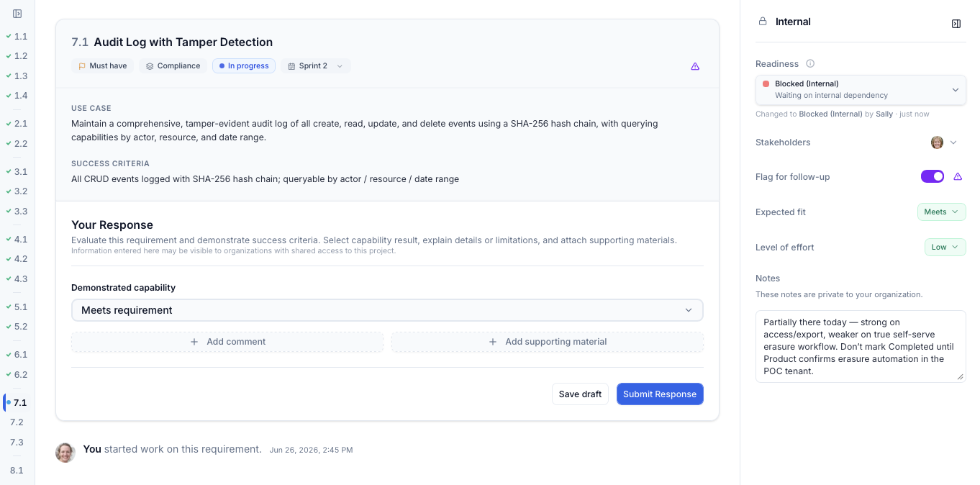Go to requirement 1.1 in sidebar
Viewport: 980px width, 485px height.
pos(17,36)
